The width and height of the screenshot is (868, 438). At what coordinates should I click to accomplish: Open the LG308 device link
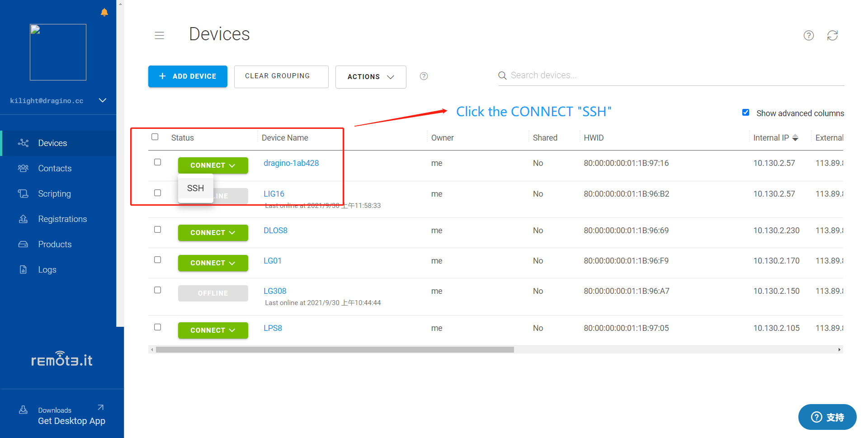[x=275, y=291]
